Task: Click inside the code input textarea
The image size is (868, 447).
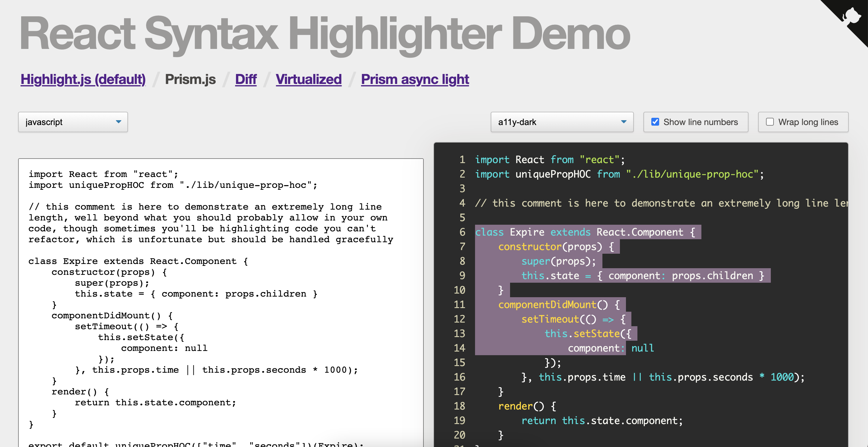Action: coord(221,304)
